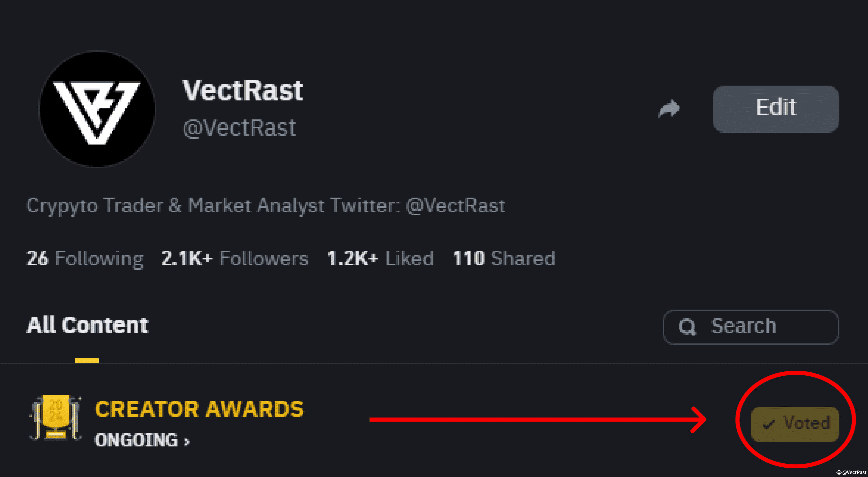
Task: Click the magnifier icon in search box
Action: pyautogui.click(x=687, y=327)
